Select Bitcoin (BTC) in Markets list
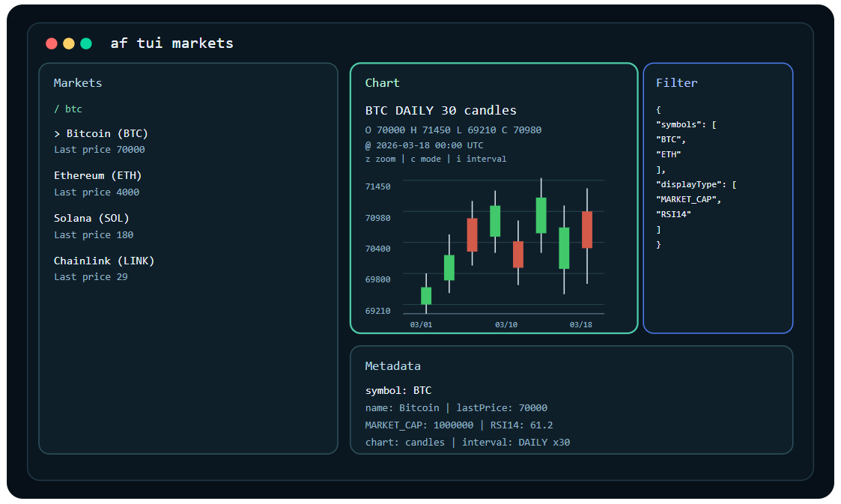 point(101,134)
